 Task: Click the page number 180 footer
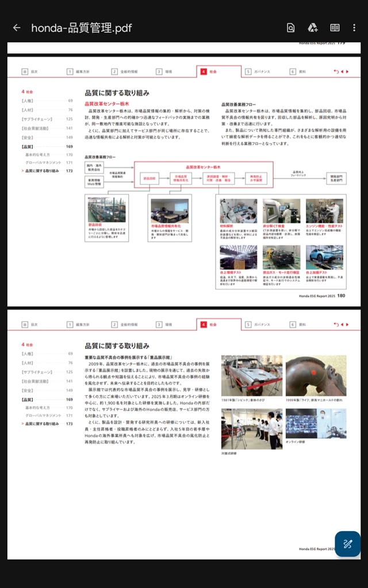coord(341,296)
